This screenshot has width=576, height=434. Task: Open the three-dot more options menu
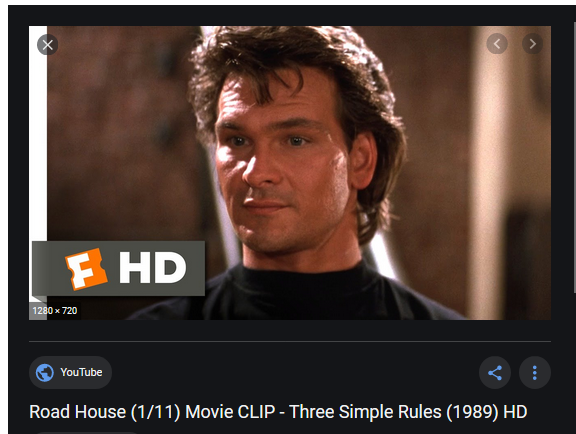click(534, 373)
